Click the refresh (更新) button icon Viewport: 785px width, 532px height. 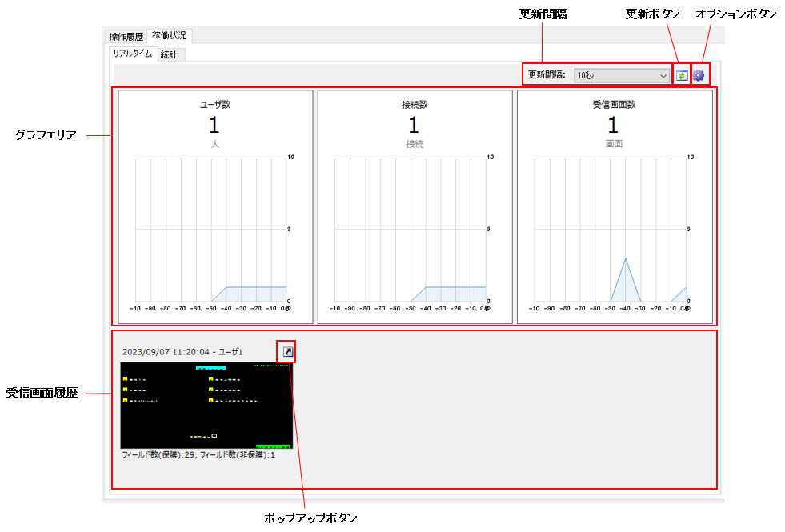point(681,75)
